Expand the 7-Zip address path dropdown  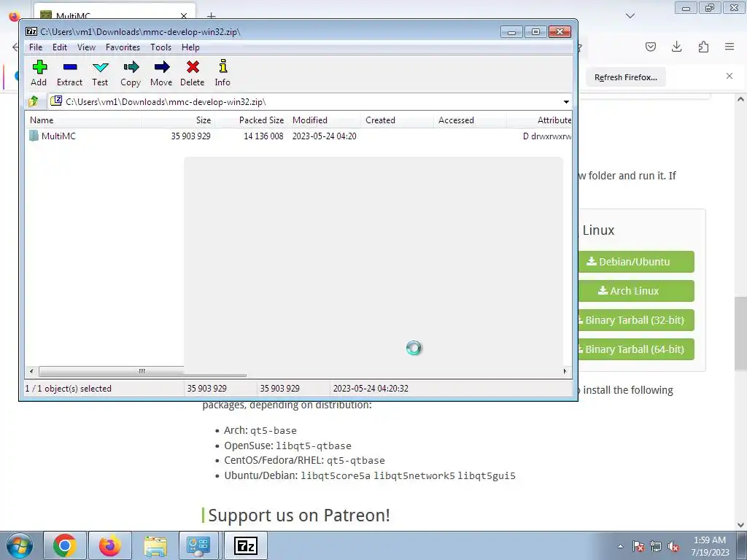coord(566,102)
